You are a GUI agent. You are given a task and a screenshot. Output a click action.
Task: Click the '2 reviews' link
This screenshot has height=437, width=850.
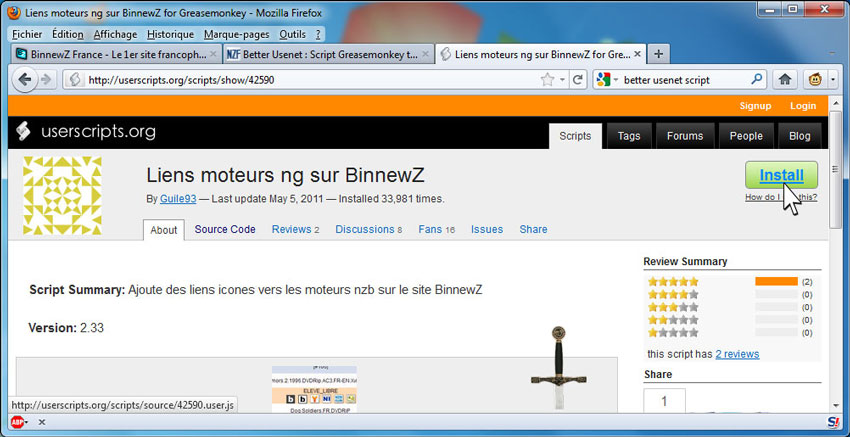[x=737, y=354]
